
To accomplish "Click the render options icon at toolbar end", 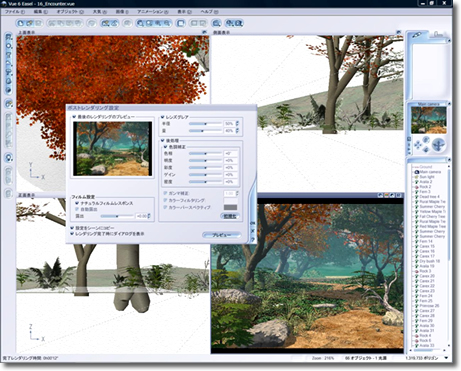I will point(239,23).
